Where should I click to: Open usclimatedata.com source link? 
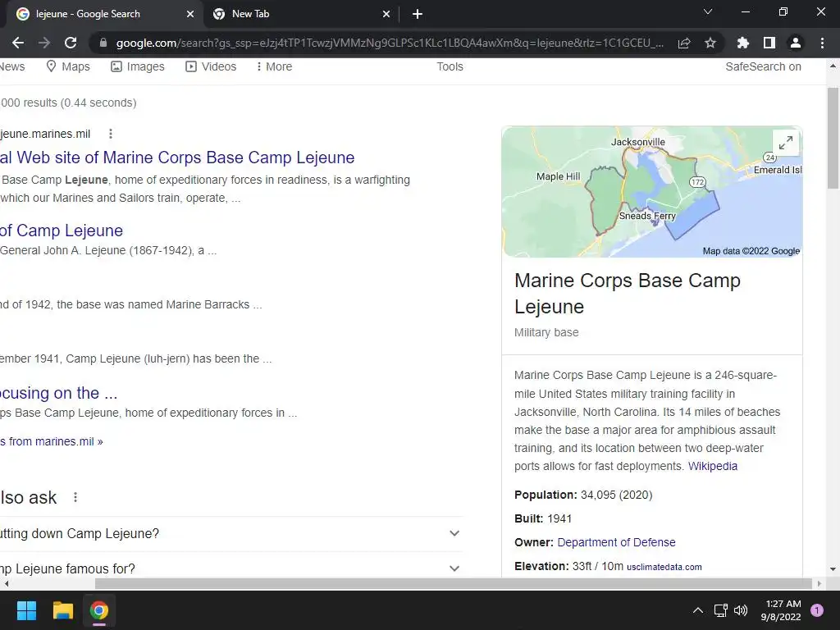tap(664, 567)
